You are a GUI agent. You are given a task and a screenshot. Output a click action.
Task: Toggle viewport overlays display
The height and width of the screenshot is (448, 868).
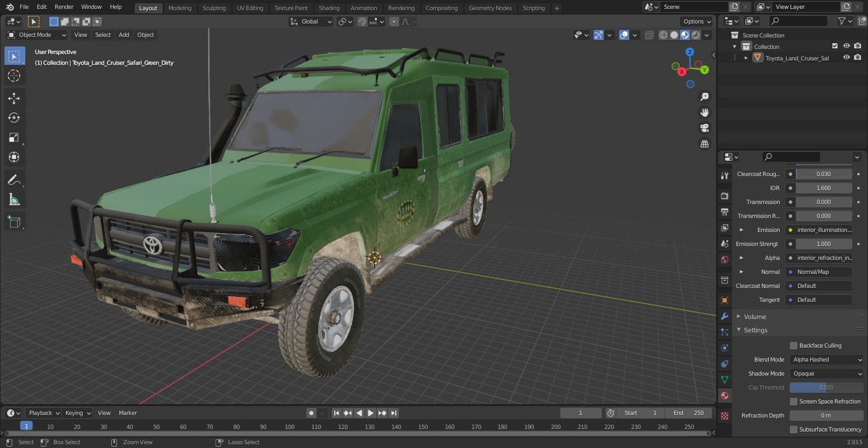coord(624,35)
